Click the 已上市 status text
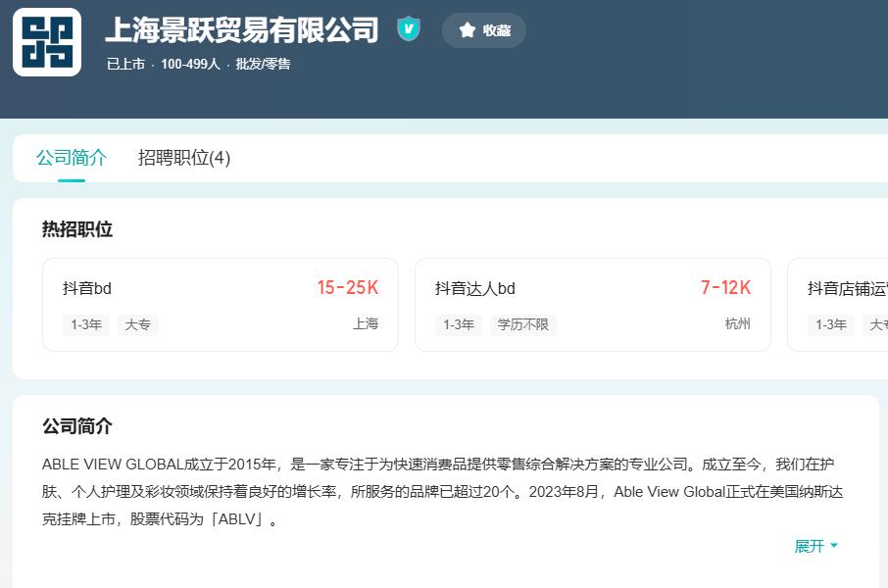This screenshot has height=588, width=888. click(125, 64)
